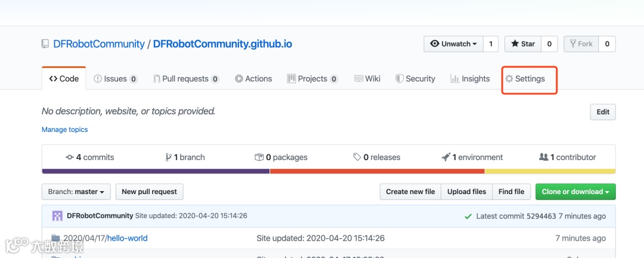Open Clone or download dropdown

click(x=575, y=192)
